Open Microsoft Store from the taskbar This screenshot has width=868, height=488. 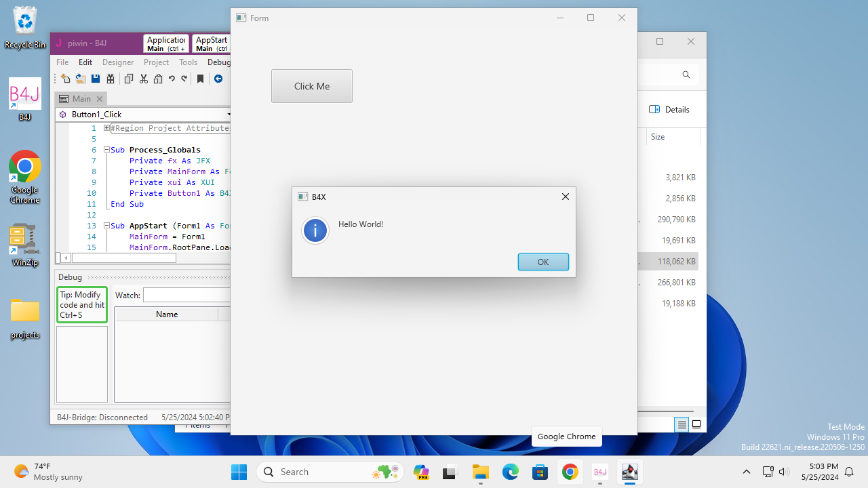point(540,472)
